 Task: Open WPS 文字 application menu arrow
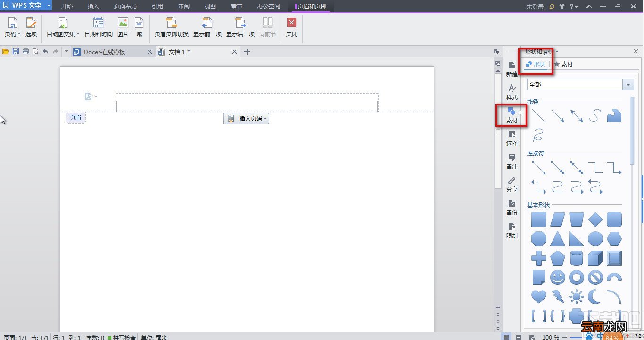[49, 6]
